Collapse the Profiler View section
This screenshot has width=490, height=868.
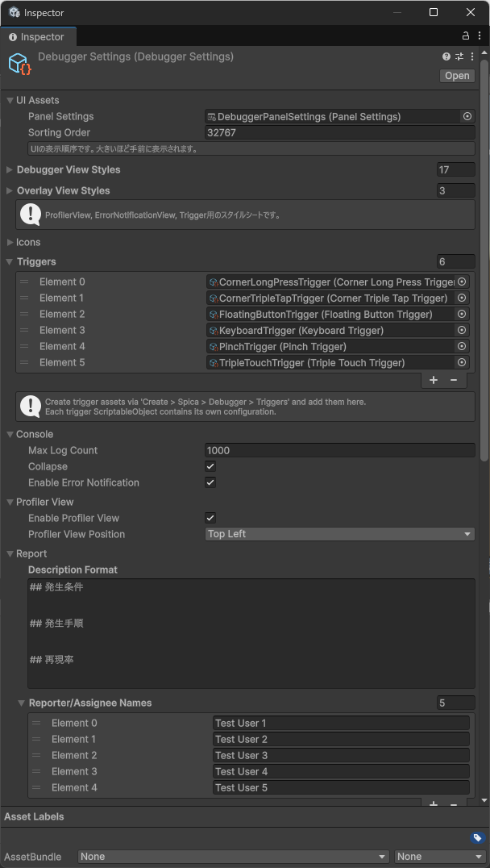click(x=10, y=502)
